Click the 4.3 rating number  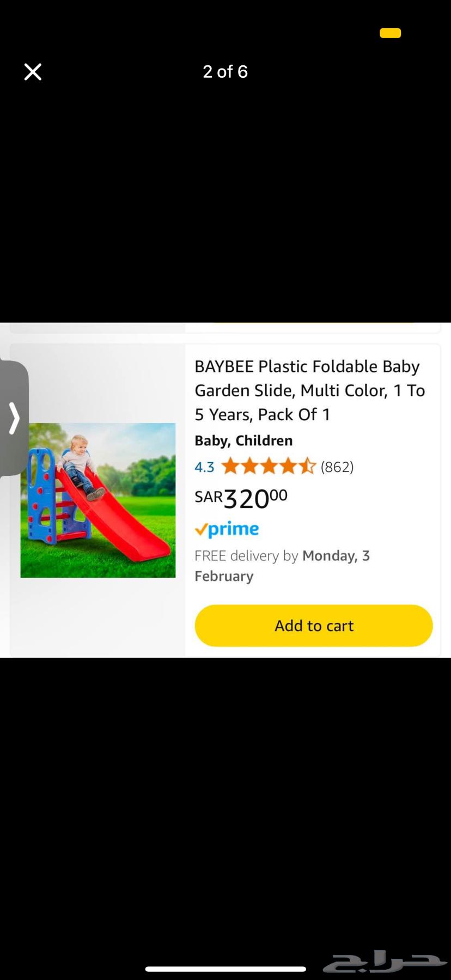(x=204, y=467)
